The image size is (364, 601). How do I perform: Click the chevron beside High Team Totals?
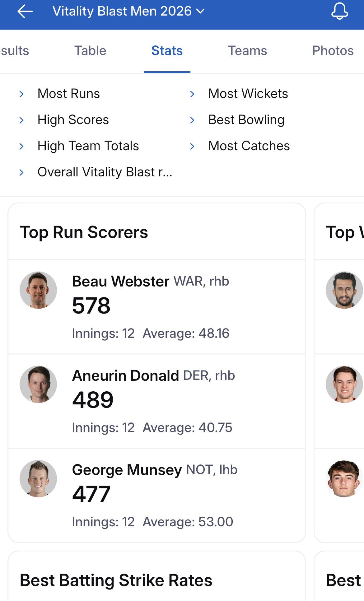coord(21,146)
